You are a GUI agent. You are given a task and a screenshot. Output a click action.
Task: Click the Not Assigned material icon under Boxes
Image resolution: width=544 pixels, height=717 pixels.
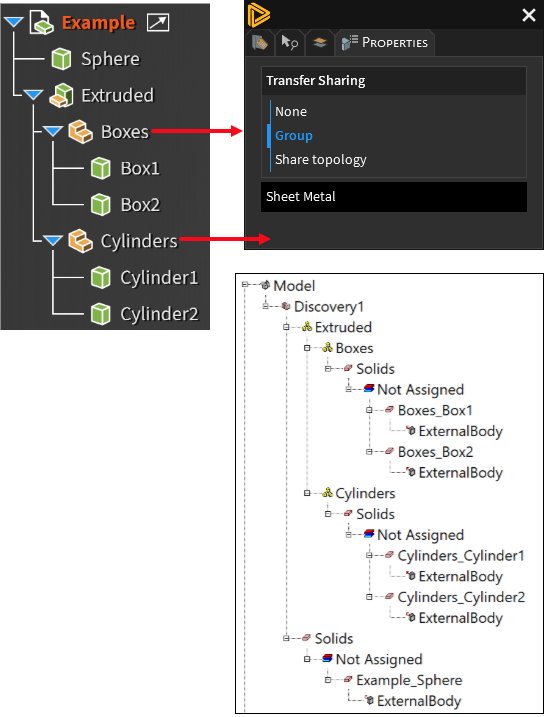(x=369, y=389)
